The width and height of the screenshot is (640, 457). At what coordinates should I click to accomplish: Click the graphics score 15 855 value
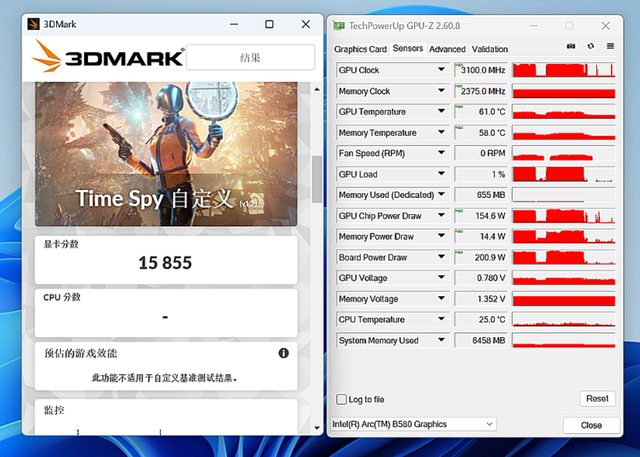pos(165,263)
